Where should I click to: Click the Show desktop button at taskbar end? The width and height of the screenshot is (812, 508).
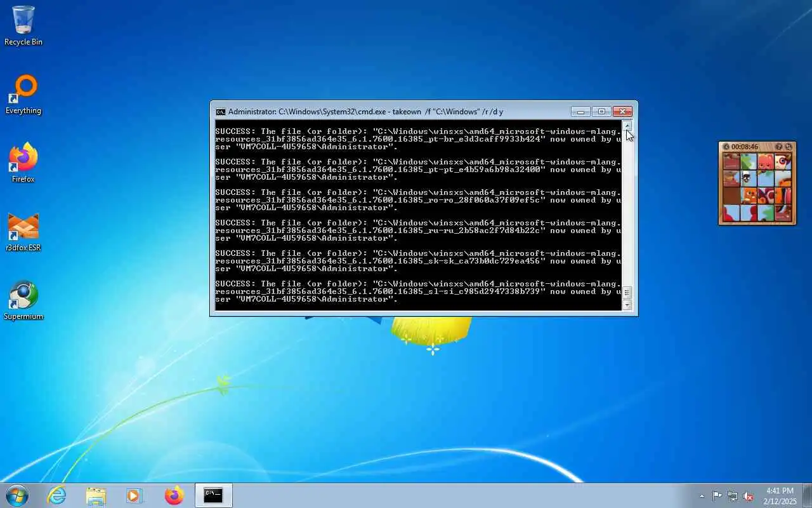pos(807,495)
